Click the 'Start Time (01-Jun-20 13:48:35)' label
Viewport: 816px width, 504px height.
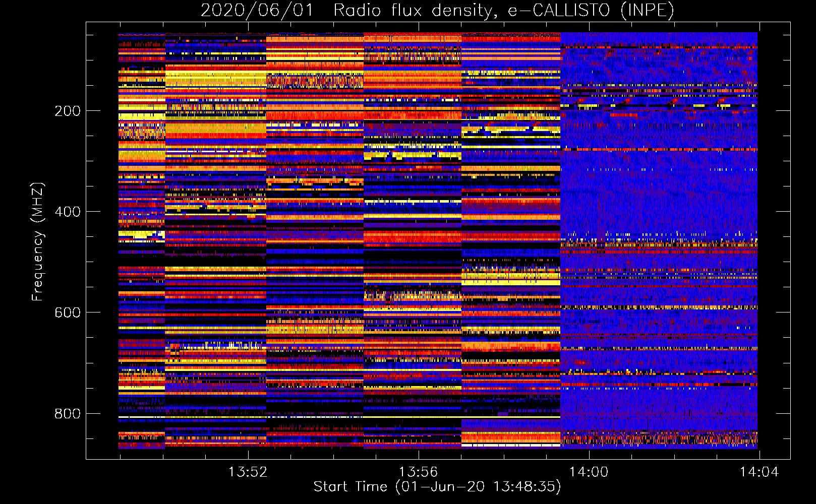pyautogui.click(x=437, y=487)
